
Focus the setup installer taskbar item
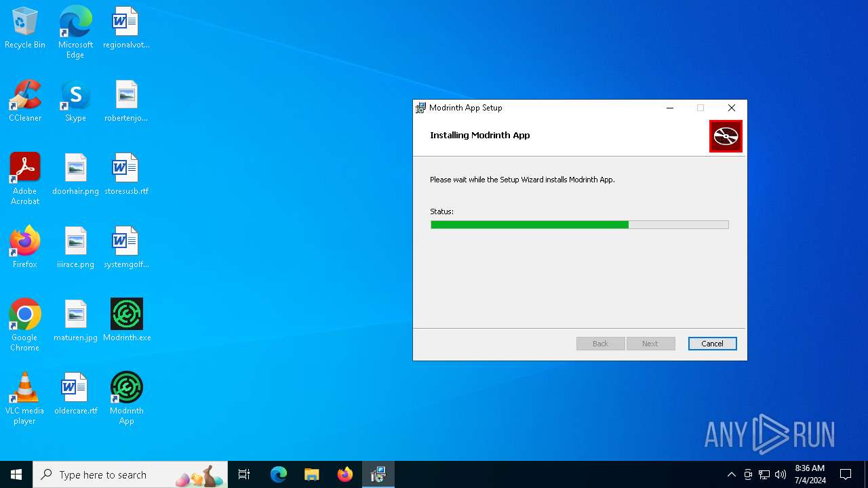(378, 474)
